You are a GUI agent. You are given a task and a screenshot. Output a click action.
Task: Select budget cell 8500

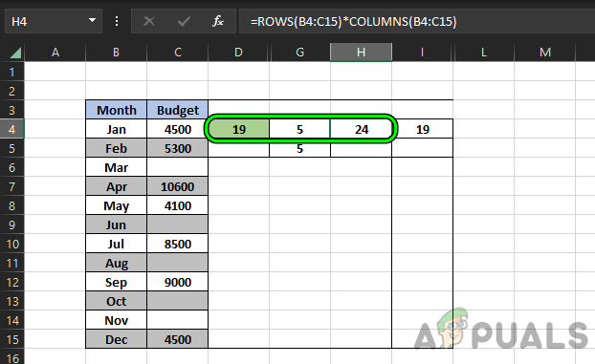(x=178, y=244)
